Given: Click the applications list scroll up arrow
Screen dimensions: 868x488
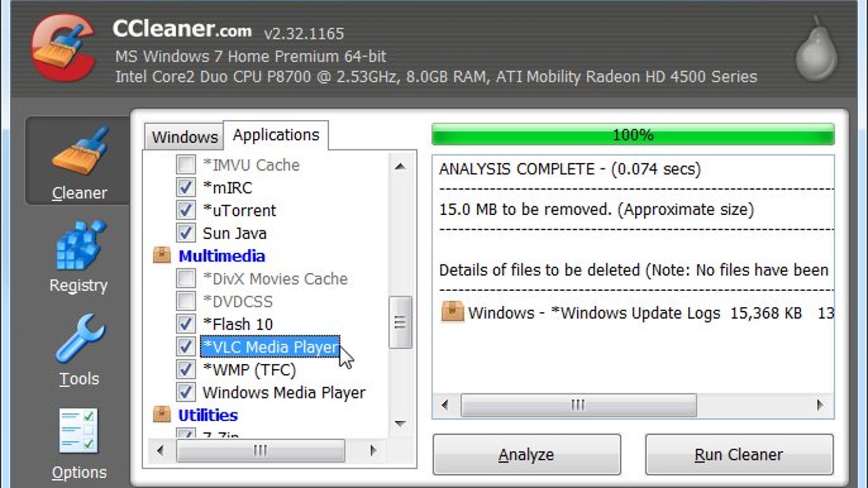Looking at the screenshot, I should click(400, 166).
